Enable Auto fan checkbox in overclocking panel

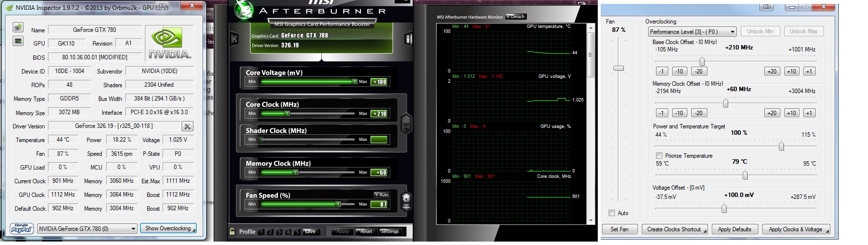coord(611,213)
